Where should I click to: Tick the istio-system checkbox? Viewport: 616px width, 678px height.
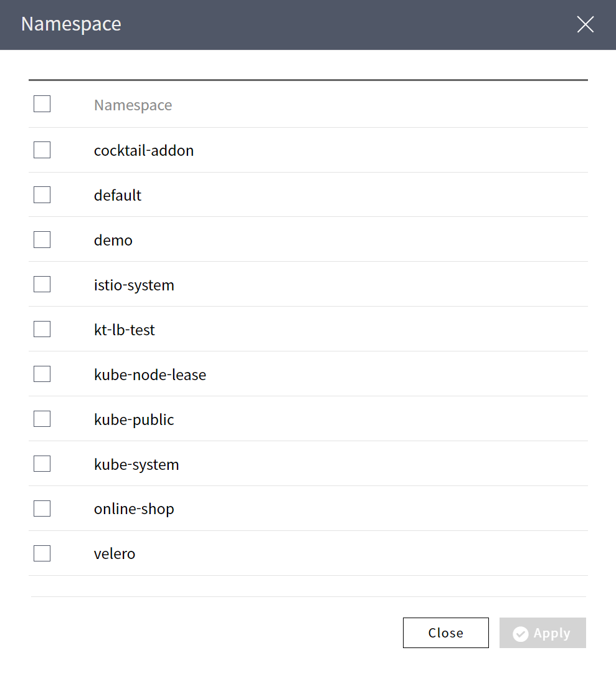tap(42, 285)
